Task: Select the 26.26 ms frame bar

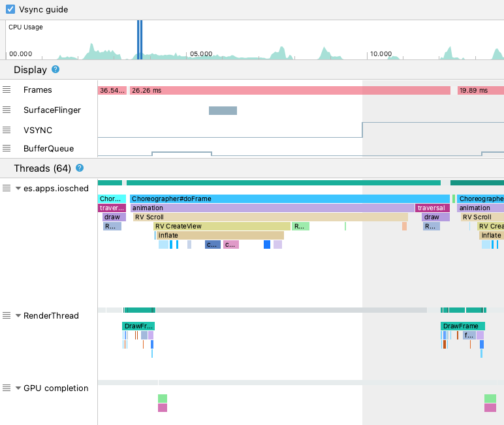Action: pyautogui.click(x=289, y=90)
